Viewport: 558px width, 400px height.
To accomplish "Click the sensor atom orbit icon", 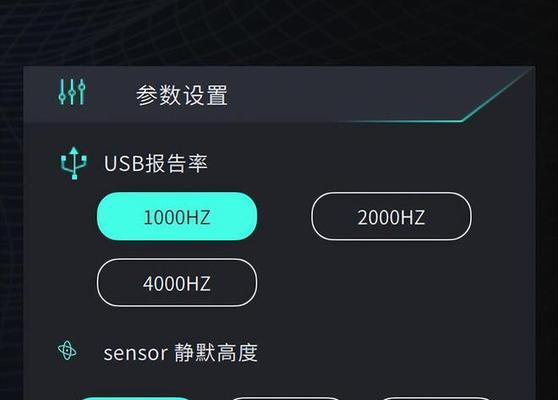I will pos(67,351).
